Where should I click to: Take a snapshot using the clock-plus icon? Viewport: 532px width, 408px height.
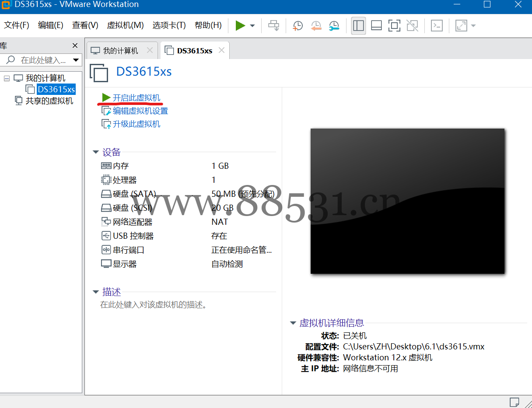pyautogui.click(x=297, y=26)
